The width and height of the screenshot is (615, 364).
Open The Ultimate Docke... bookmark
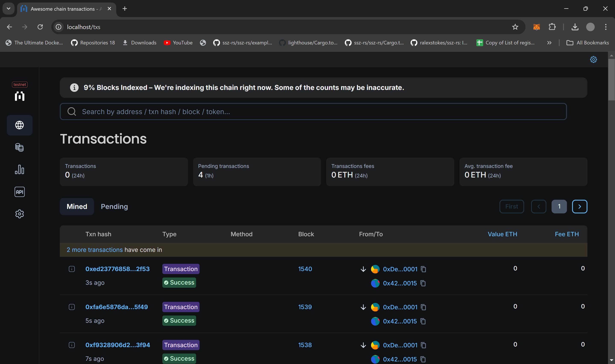coord(34,43)
